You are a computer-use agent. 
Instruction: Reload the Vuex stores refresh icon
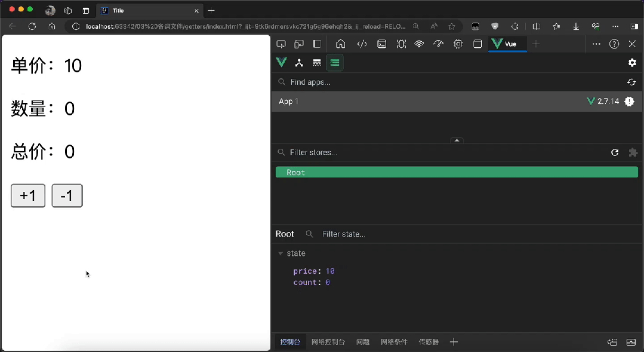click(x=615, y=152)
